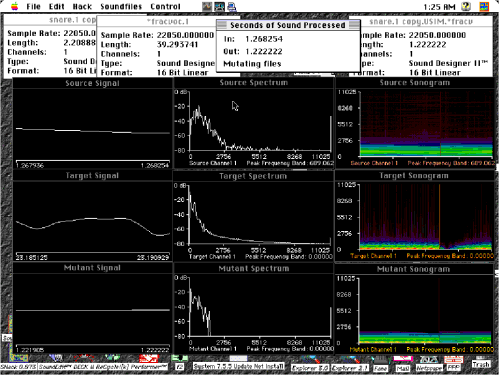Open the Soundfiles menu
Image resolution: width=500 pixels, height=376 pixels.
(x=121, y=6)
